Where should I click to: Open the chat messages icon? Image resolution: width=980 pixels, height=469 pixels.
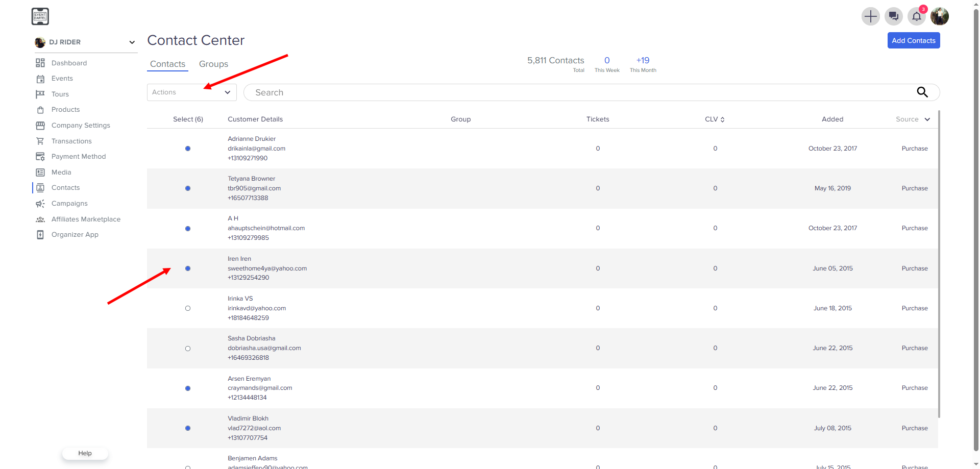(894, 16)
